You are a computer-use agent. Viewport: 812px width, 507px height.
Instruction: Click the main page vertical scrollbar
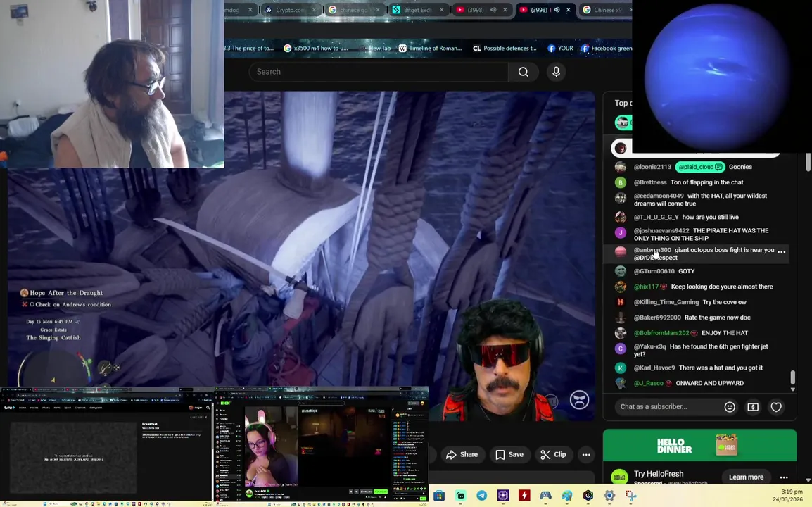tap(808, 162)
